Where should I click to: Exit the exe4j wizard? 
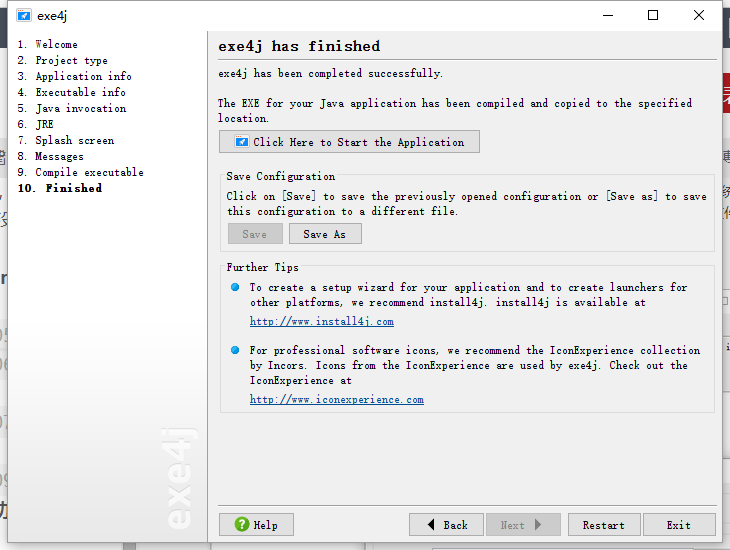[x=679, y=525]
